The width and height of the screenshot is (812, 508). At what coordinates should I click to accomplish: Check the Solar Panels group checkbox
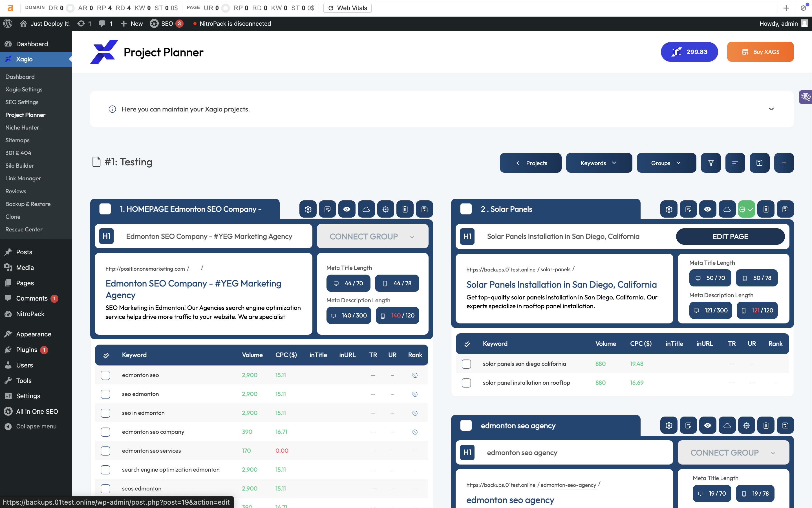(x=466, y=209)
